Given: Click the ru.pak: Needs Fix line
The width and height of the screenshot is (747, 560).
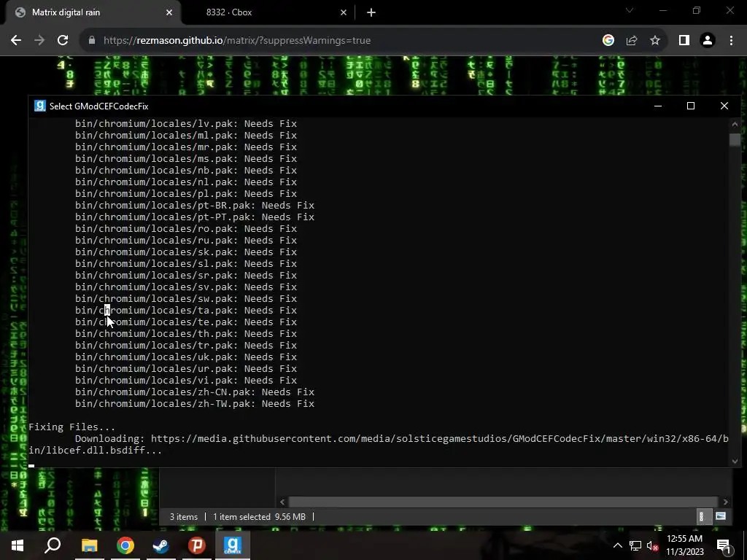Looking at the screenshot, I should 186,241.
